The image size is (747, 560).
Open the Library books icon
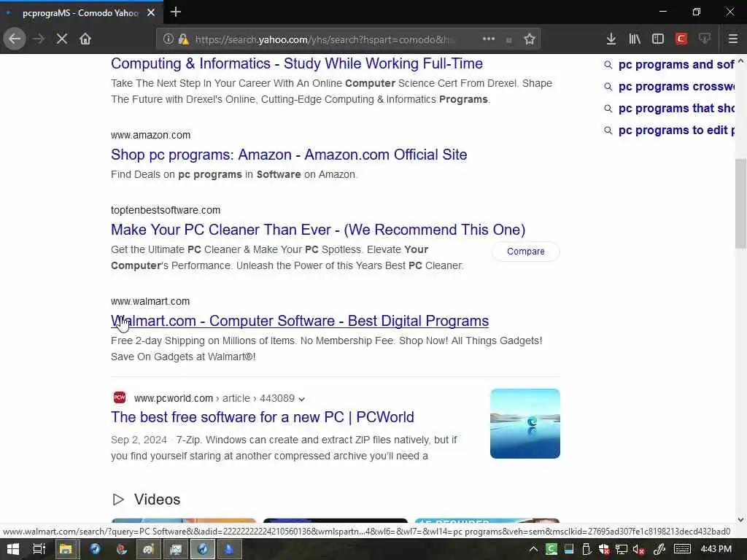click(x=635, y=39)
